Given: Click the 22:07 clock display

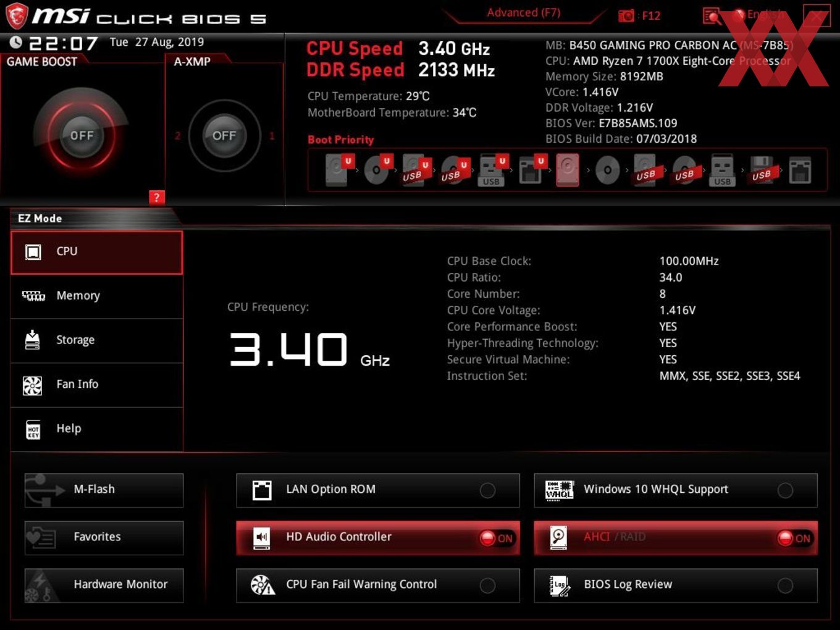Looking at the screenshot, I should click(64, 43).
